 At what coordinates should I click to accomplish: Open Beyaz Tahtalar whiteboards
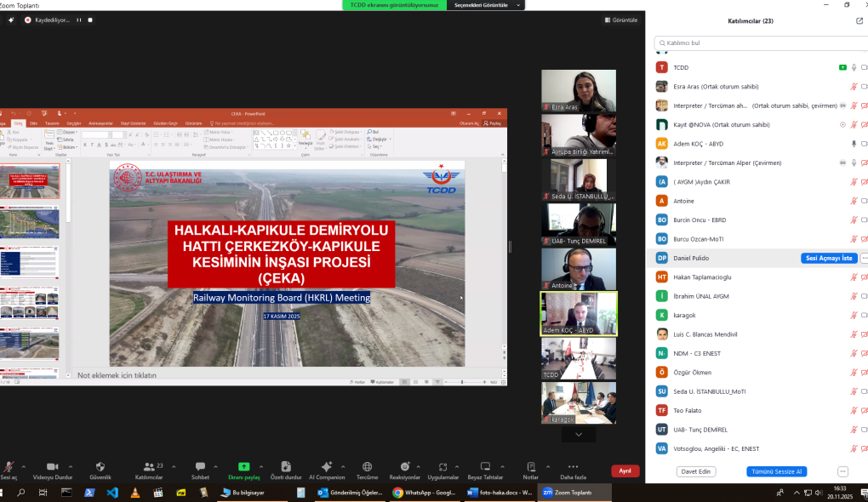pos(485,467)
